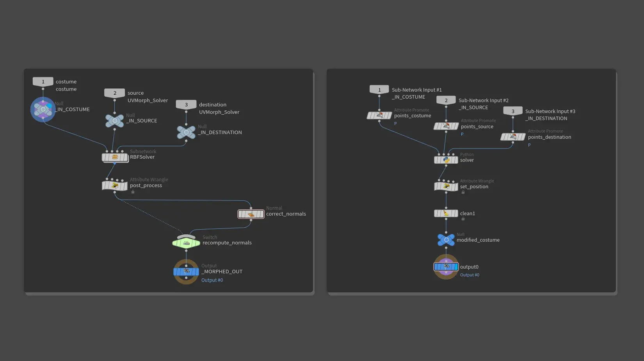644x361 pixels.
Task: Click the points_costume Attribute Promote node
Action: pyautogui.click(x=379, y=115)
